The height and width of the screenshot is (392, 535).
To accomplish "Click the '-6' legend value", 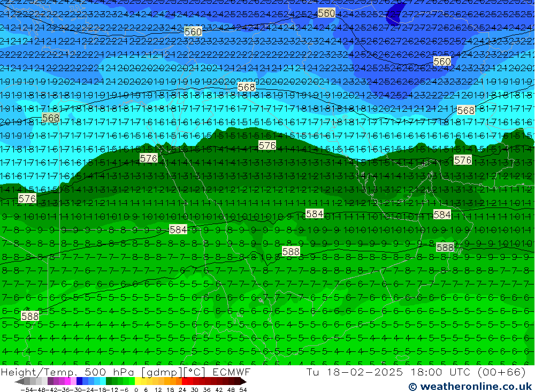I will (124, 390).
